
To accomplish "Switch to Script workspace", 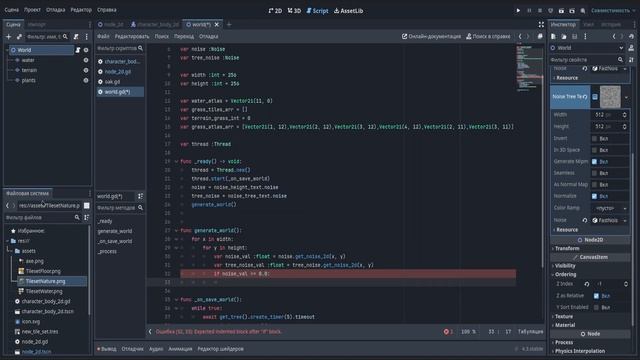I will click(317, 11).
